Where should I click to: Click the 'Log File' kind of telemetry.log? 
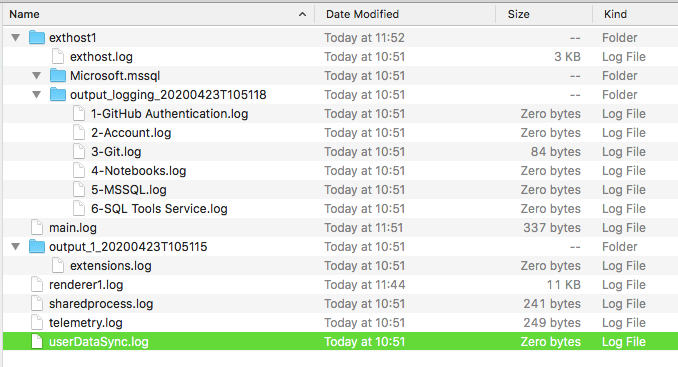(624, 323)
